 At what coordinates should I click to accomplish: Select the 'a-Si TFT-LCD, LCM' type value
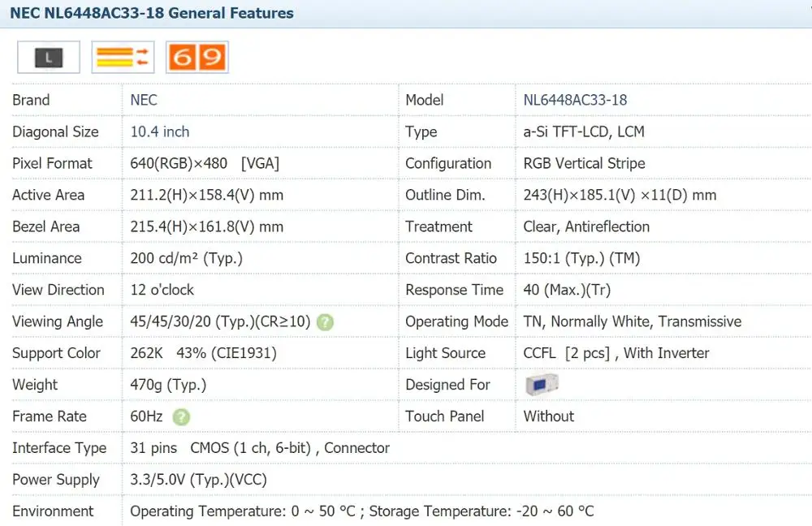pyautogui.click(x=584, y=131)
